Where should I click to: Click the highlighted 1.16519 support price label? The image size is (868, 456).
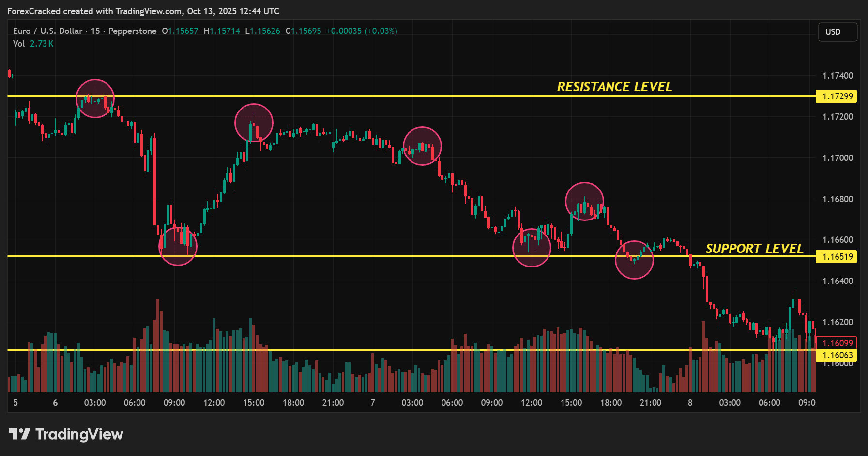tap(836, 257)
